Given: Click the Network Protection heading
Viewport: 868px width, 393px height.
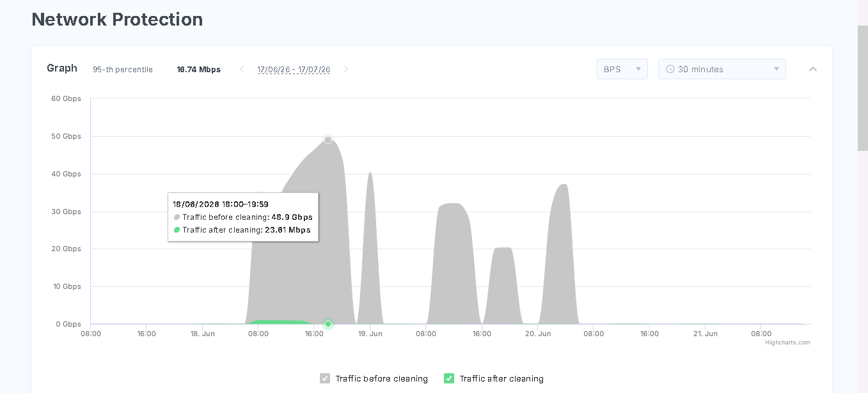Looking at the screenshot, I should [117, 19].
